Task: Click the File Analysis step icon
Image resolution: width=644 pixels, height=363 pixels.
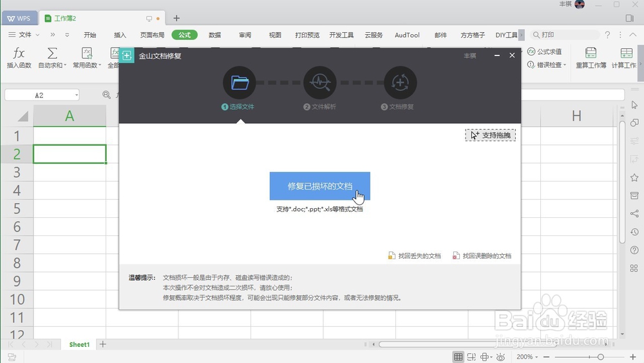Action: pyautogui.click(x=320, y=83)
